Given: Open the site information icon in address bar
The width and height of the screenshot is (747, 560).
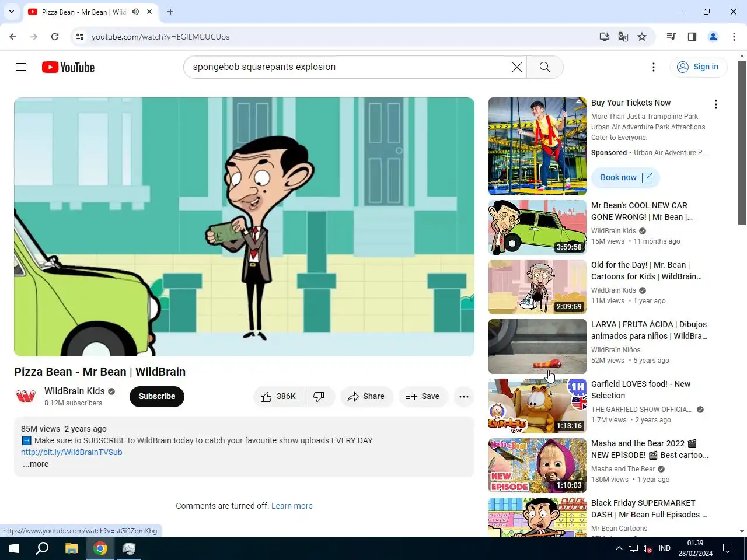Looking at the screenshot, I should pos(80,37).
